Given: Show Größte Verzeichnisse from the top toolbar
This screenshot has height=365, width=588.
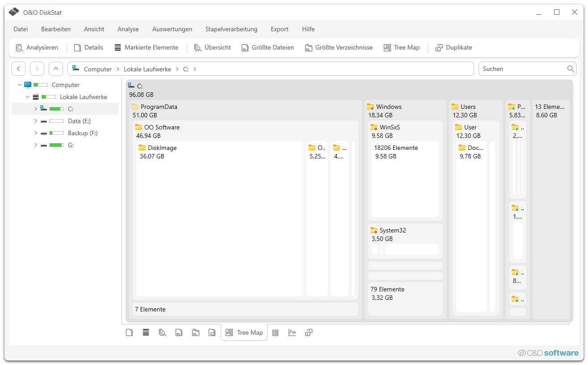Looking at the screenshot, I should pyautogui.click(x=339, y=47).
